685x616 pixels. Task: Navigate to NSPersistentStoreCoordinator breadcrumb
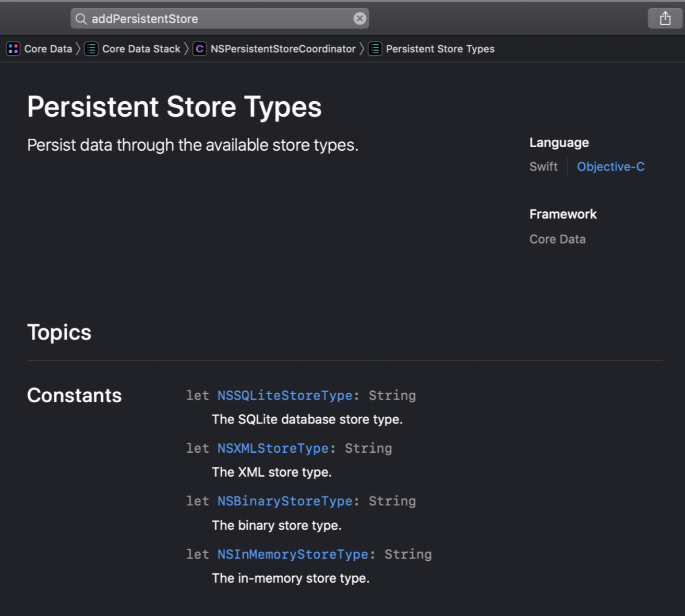pos(283,49)
